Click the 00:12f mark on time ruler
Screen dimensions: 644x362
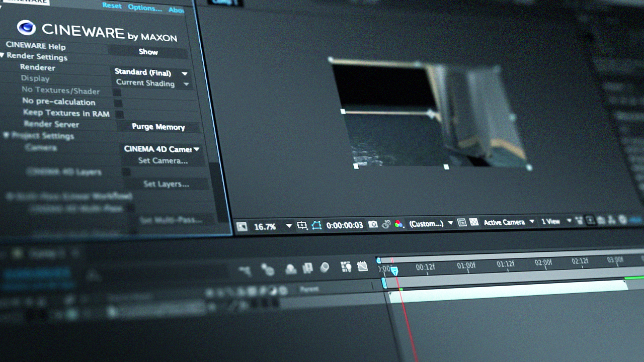tap(425, 267)
